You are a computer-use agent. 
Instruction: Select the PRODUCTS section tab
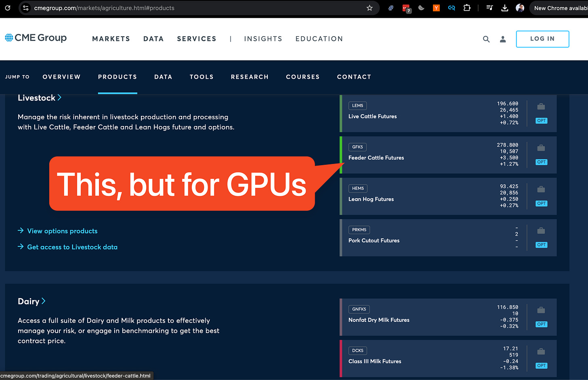click(118, 77)
